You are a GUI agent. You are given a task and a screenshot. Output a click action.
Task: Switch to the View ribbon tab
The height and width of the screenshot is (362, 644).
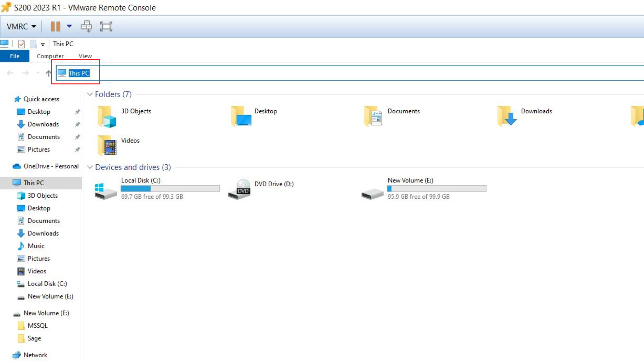point(85,56)
